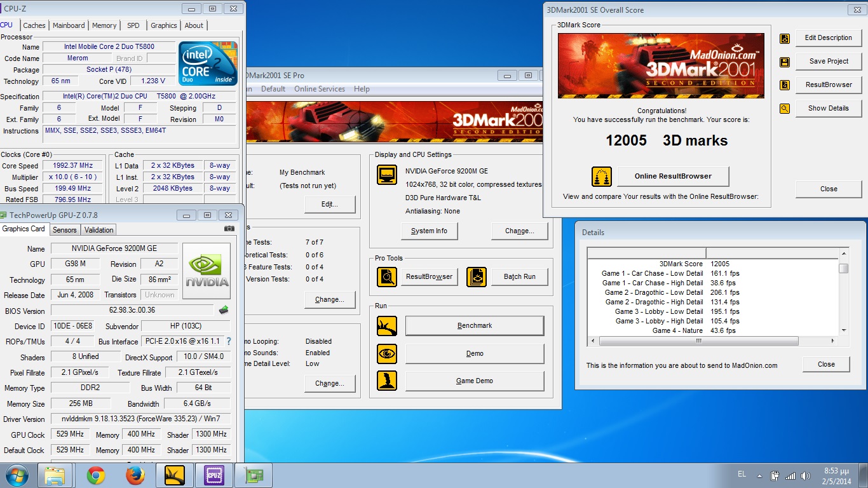The height and width of the screenshot is (488, 868).
Task: Click the GPU-Z screenshot camera icon
Action: [x=229, y=229]
